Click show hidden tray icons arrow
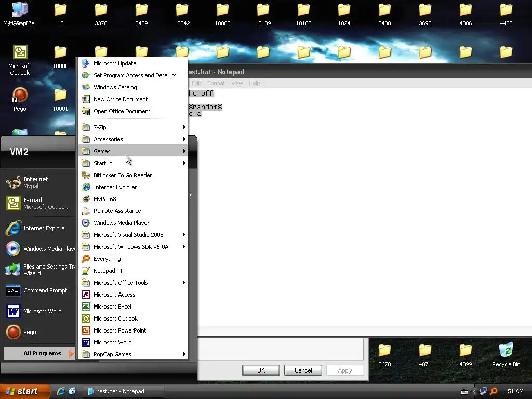Image resolution: width=532 pixels, height=399 pixels. click(x=474, y=392)
